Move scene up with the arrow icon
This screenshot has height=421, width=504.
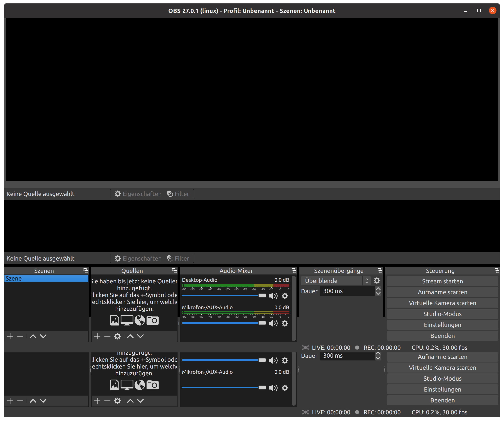tap(33, 336)
